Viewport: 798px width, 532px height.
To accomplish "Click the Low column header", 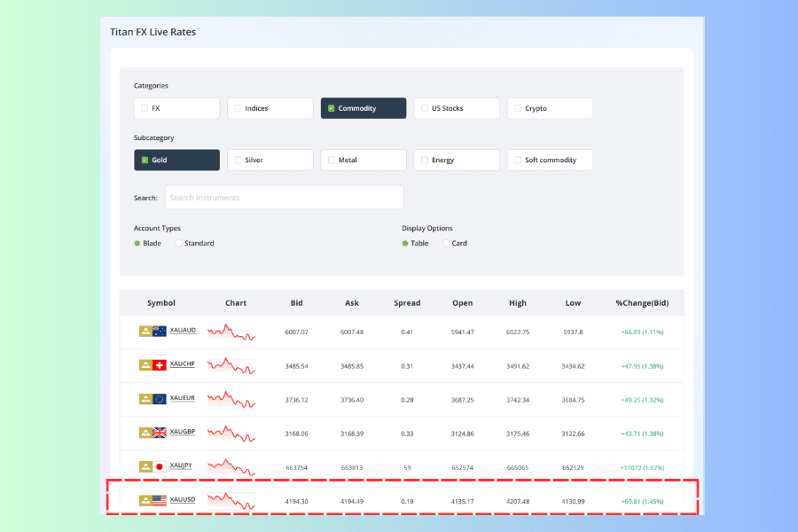I will [x=573, y=303].
